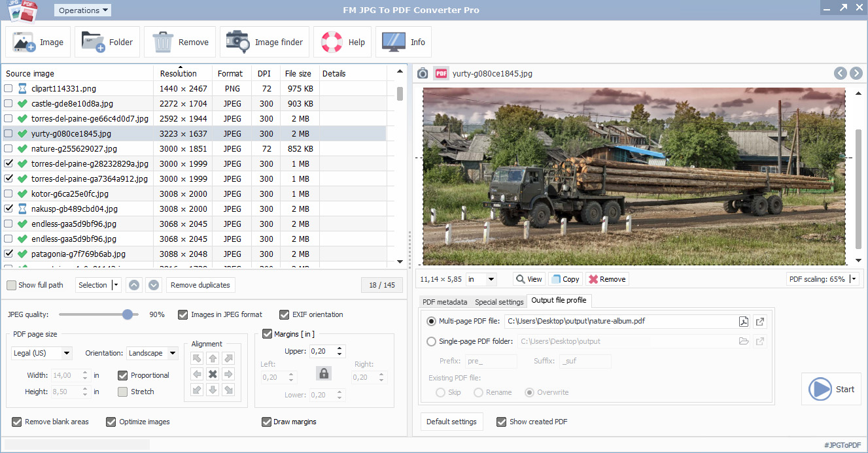Check the box for castle-gde8e10d8a.jpg

tap(9, 103)
